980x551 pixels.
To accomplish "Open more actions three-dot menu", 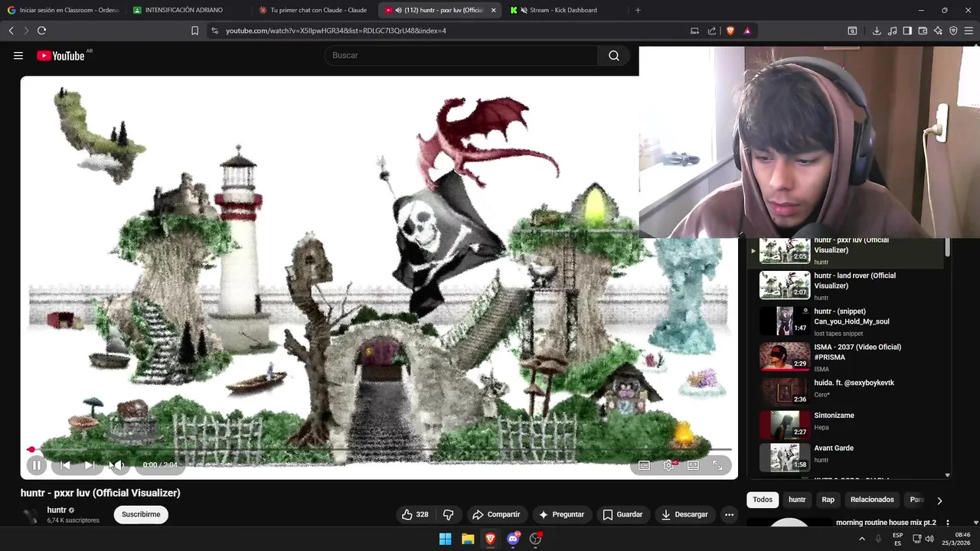I will pyautogui.click(x=729, y=514).
